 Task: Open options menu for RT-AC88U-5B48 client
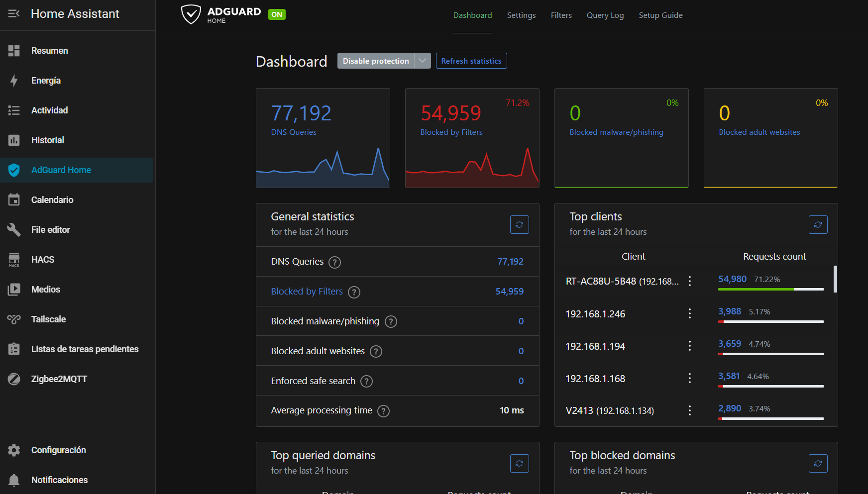click(690, 281)
